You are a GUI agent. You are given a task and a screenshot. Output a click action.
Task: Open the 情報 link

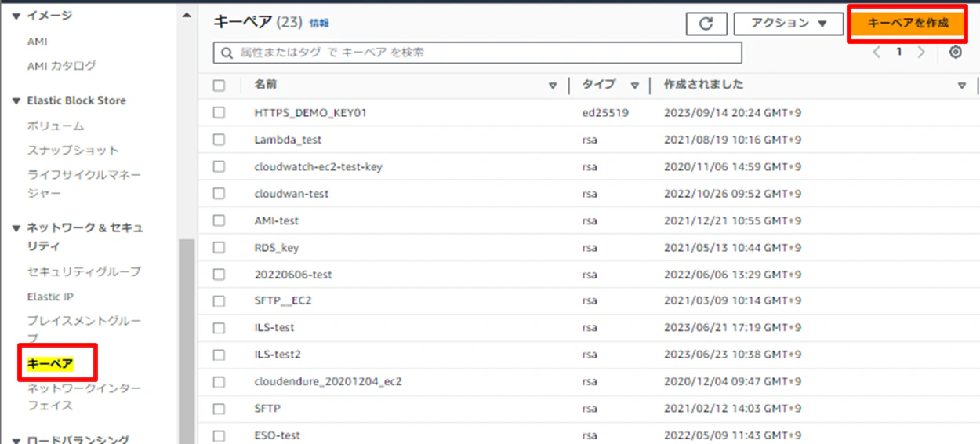320,24
